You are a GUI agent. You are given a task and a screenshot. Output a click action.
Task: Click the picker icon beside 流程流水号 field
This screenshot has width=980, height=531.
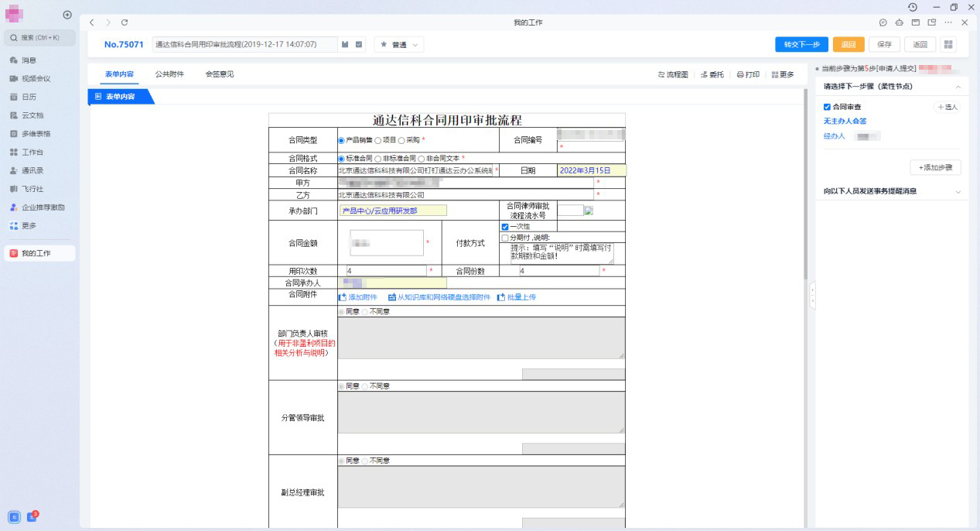589,210
